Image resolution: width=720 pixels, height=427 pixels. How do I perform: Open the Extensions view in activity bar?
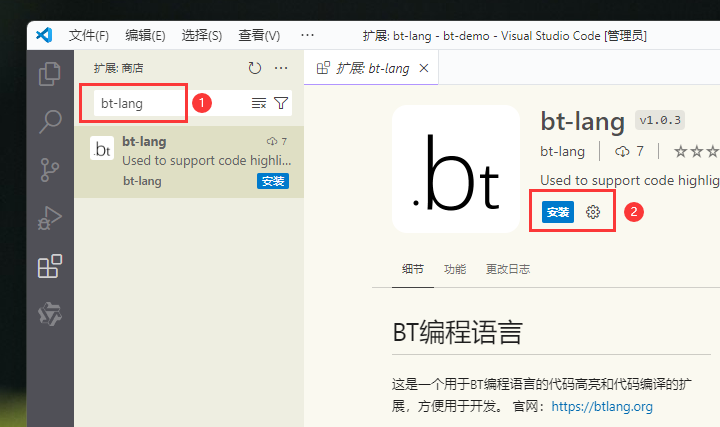50,266
